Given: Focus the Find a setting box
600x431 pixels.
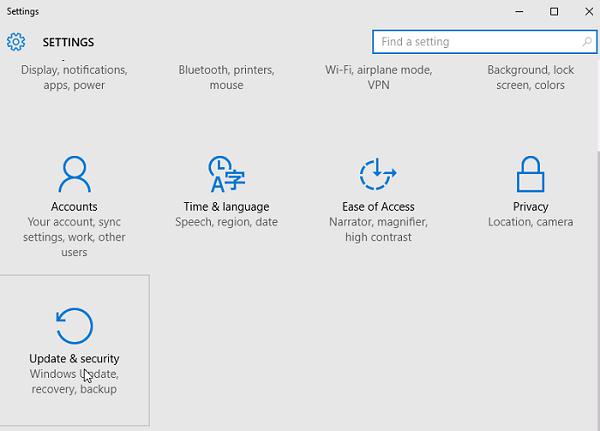Looking at the screenshot, I should click(484, 42).
